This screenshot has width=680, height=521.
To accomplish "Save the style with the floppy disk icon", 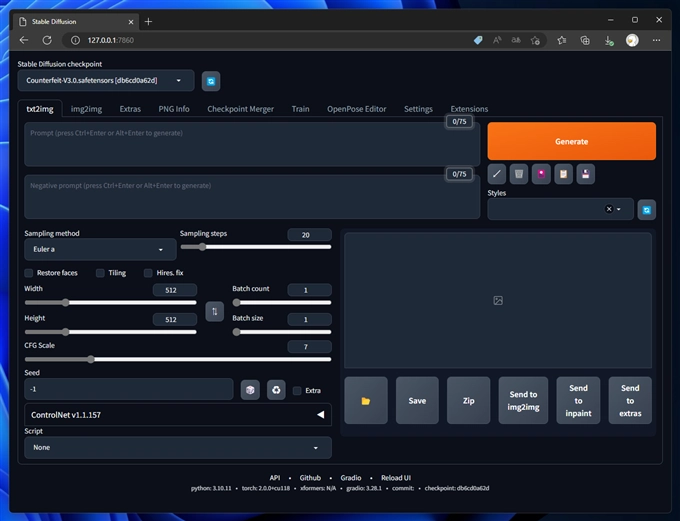I will coord(585,174).
